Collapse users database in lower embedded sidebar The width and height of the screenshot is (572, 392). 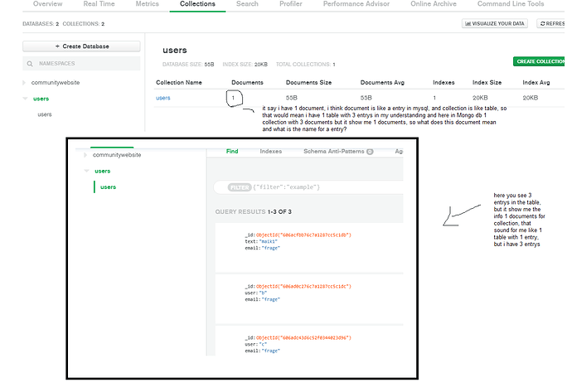[85, 171]
